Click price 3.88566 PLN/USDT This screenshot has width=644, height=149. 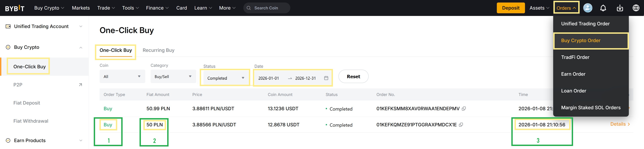point(214,125)
